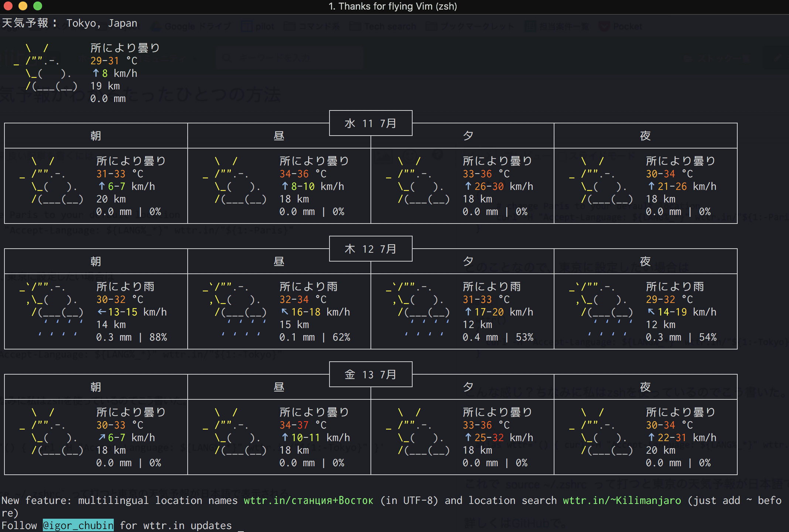The width and height of the screenshot is (789, 532).
Task: Select the visibility "14 km"
Action: click(111, 325)
